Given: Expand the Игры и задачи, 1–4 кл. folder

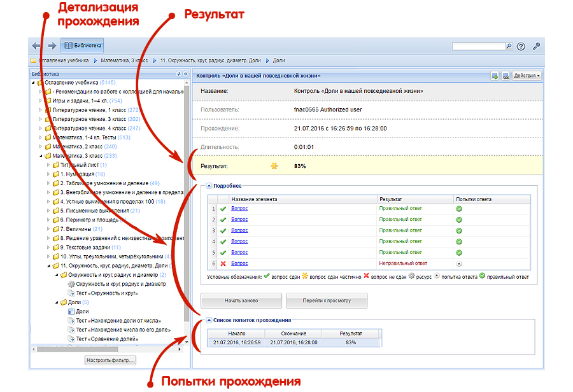Looking at the screenshot, I should click(40, 101).
